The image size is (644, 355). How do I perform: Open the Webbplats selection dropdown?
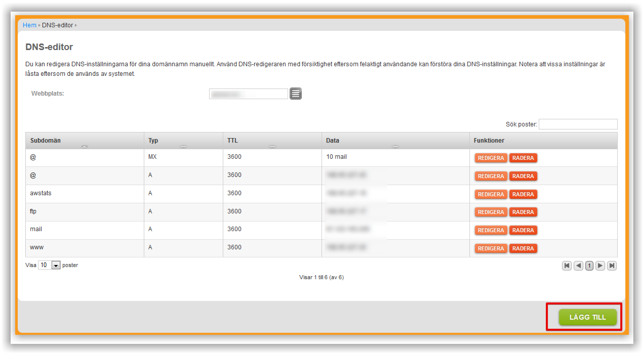pyautogui.click(x=248, y=93)
